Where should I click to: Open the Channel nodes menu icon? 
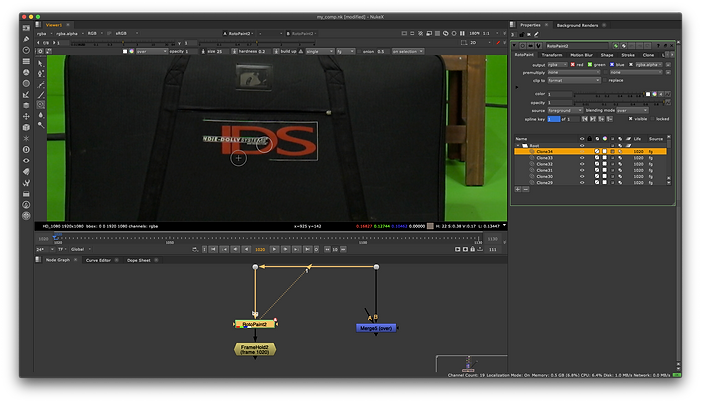(x=26, y=61)
